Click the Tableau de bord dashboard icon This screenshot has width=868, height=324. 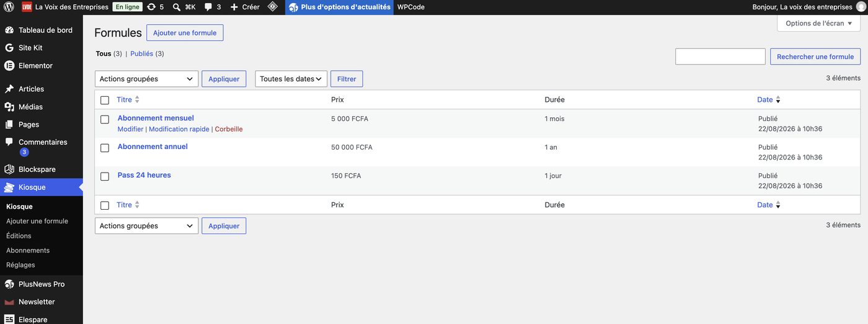(x=9, y=30)
